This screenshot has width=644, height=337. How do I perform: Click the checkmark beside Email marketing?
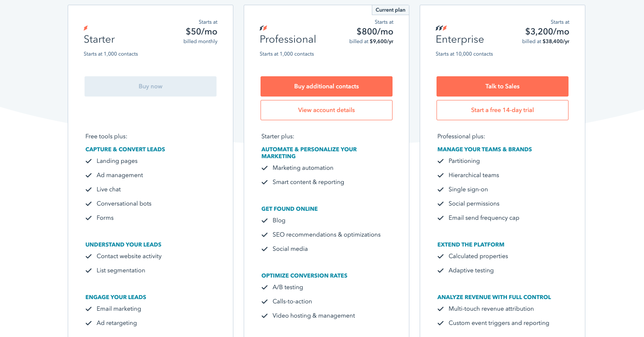[88, 309]
